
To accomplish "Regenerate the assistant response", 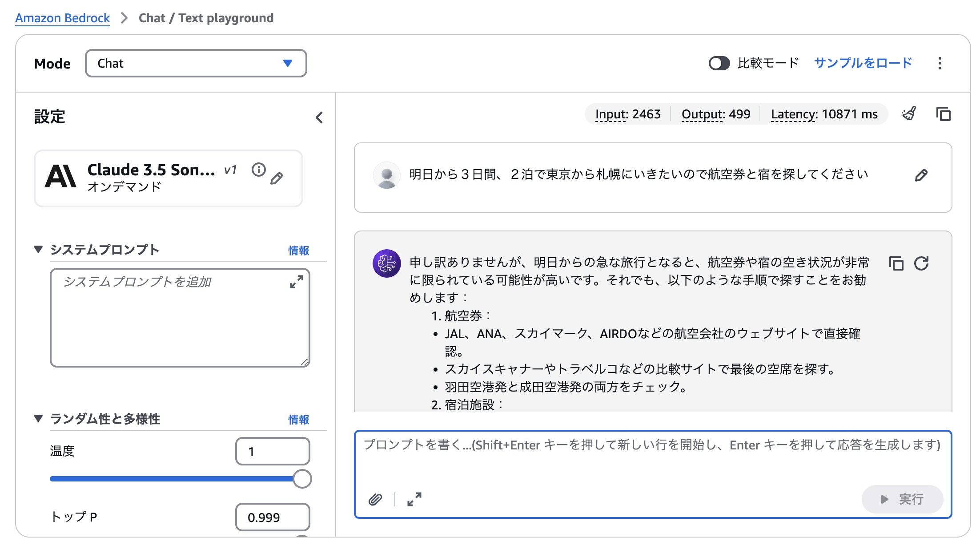I will (921, 263).
